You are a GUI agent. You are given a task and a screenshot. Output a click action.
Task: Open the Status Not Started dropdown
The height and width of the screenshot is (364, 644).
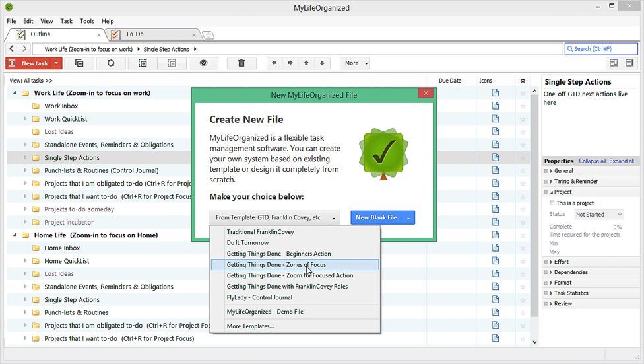pyautogui.click(x=599, y=214)
